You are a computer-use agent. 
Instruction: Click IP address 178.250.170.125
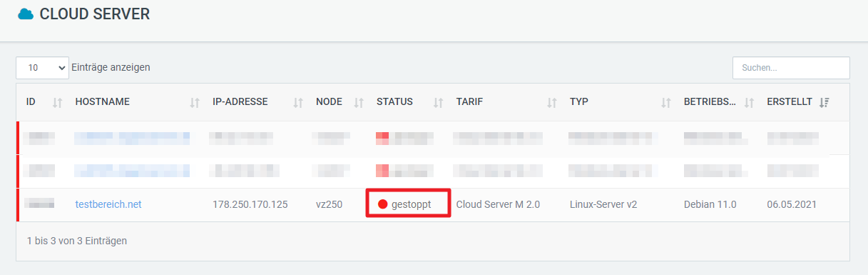(x=250, y=204)
